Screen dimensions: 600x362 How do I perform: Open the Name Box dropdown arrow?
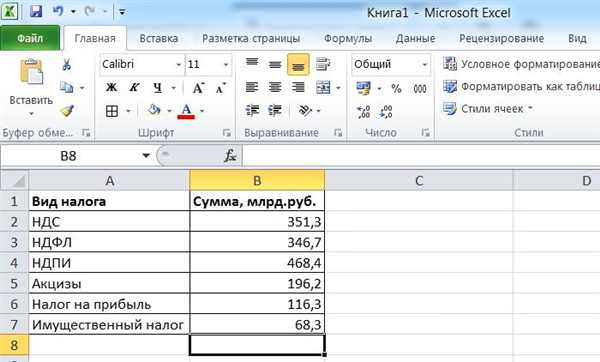[x=146, y=156]
